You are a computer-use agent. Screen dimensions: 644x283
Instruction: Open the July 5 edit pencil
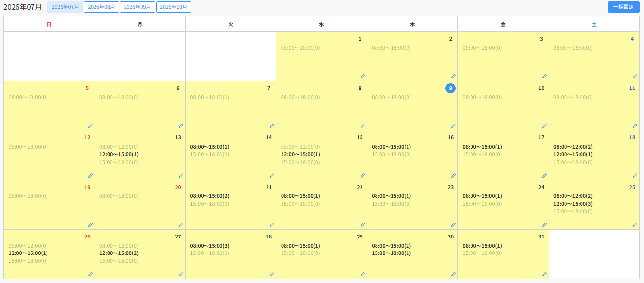click(x=90, y=126)
